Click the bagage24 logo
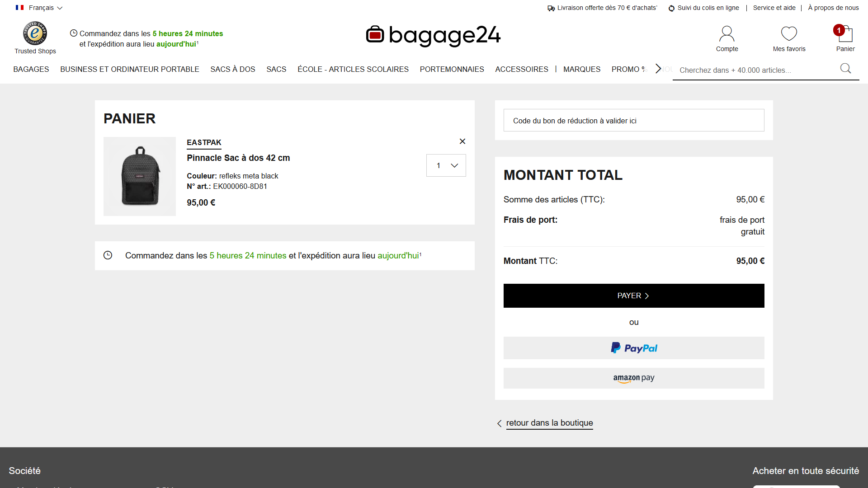868x488 pixels. (x=433, y=35)
